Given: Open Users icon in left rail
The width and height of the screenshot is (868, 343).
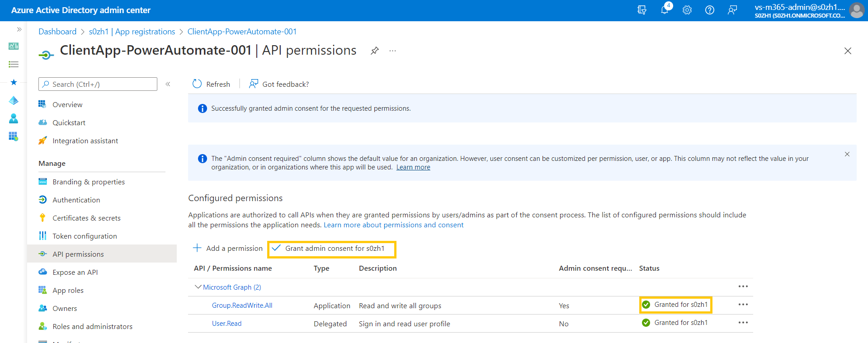Looking at the screenshot, I should tap(14, 118).
